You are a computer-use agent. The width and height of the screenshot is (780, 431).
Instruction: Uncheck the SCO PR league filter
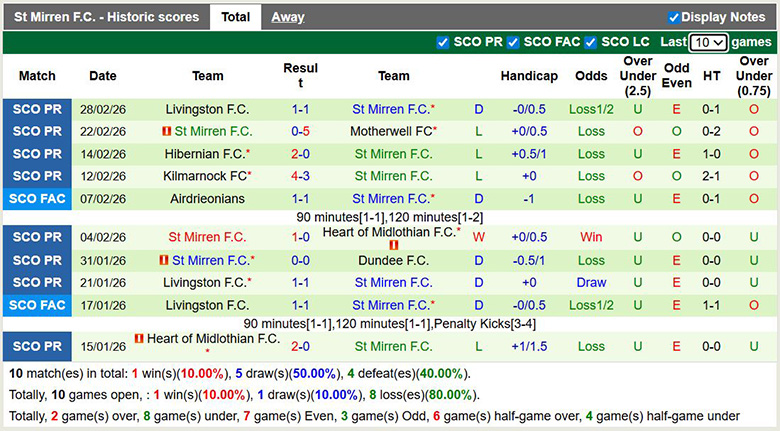[443, 42]
